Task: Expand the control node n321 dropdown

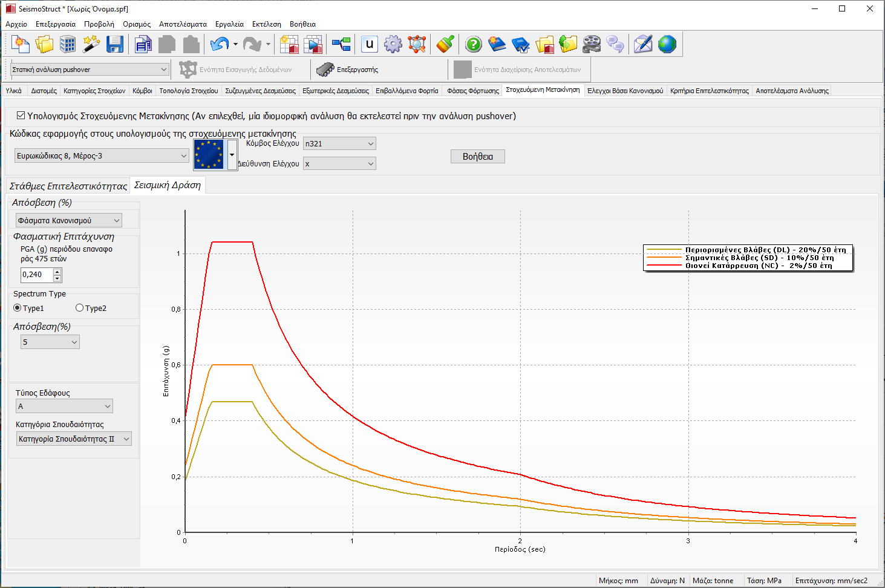Action: (x=339, y=143)
